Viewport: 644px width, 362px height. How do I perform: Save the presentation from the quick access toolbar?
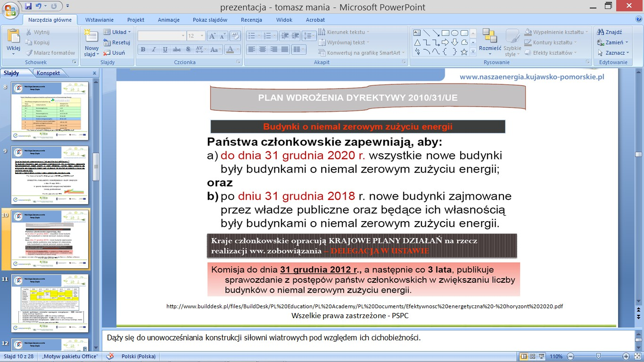(28, 7)
